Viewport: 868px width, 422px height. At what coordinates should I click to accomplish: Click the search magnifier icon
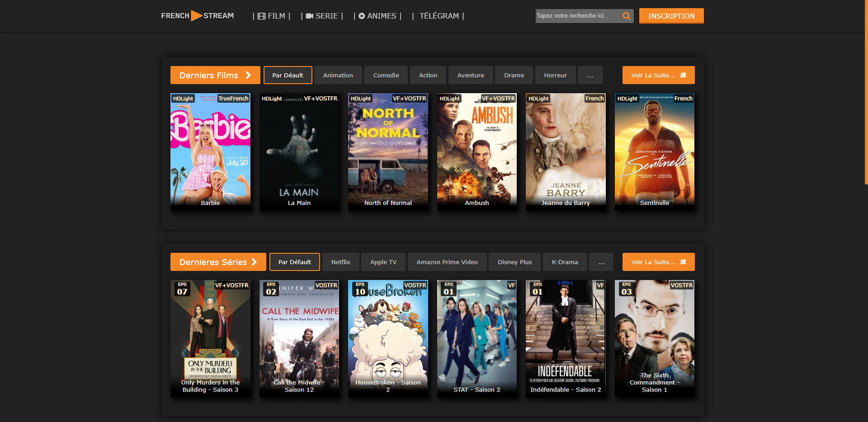[626, 16]
